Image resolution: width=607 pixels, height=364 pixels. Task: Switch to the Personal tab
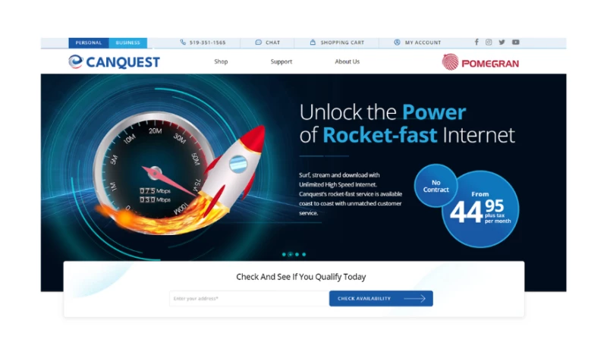tap(89, 42)
